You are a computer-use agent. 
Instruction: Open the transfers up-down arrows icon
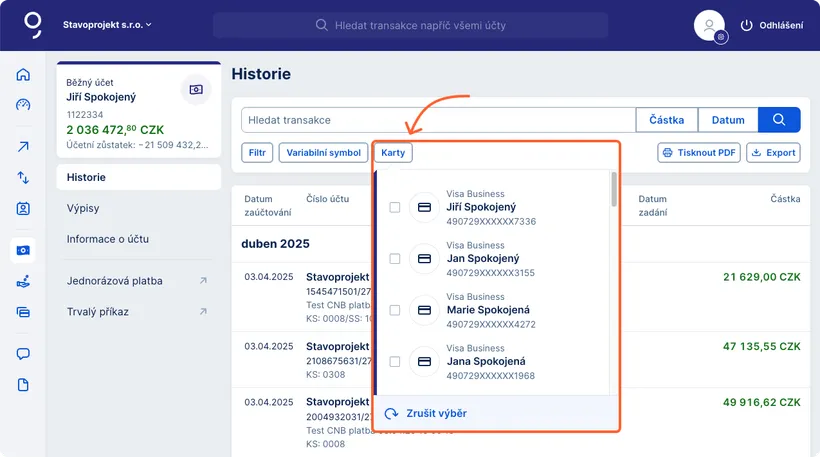coord(23,177)
